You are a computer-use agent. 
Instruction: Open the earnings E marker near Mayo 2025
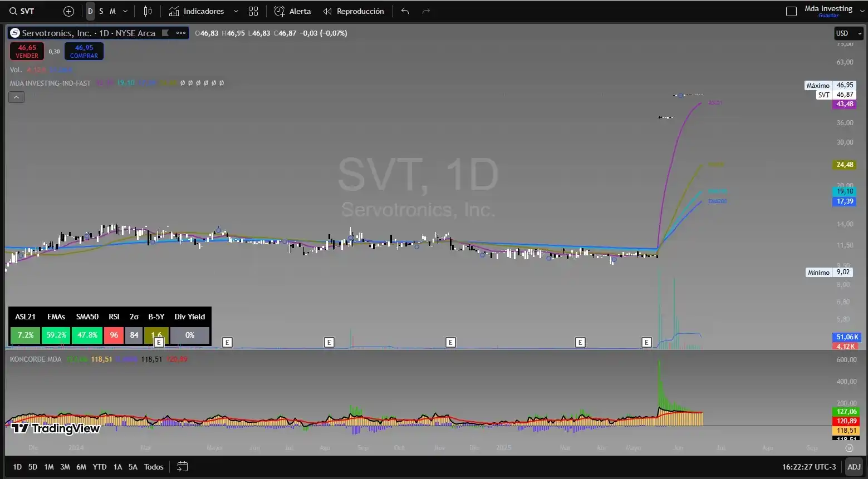[646, 343]
